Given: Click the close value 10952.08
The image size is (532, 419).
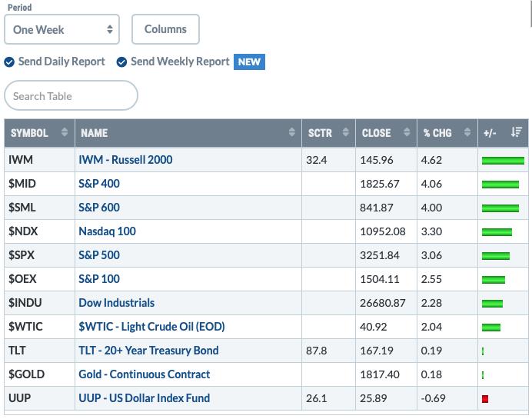Looking at the screenshot, I should click(383, 231).
